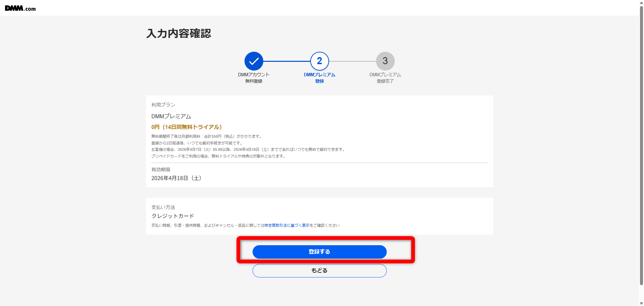Click the DMM.com logo
Screen dimensions: 644x306
(x=20, y=8)
